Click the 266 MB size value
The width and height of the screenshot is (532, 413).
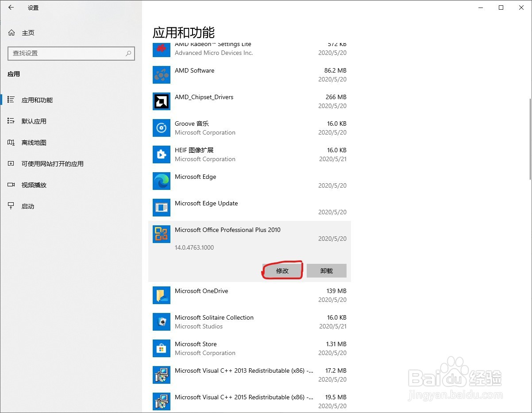336,97
